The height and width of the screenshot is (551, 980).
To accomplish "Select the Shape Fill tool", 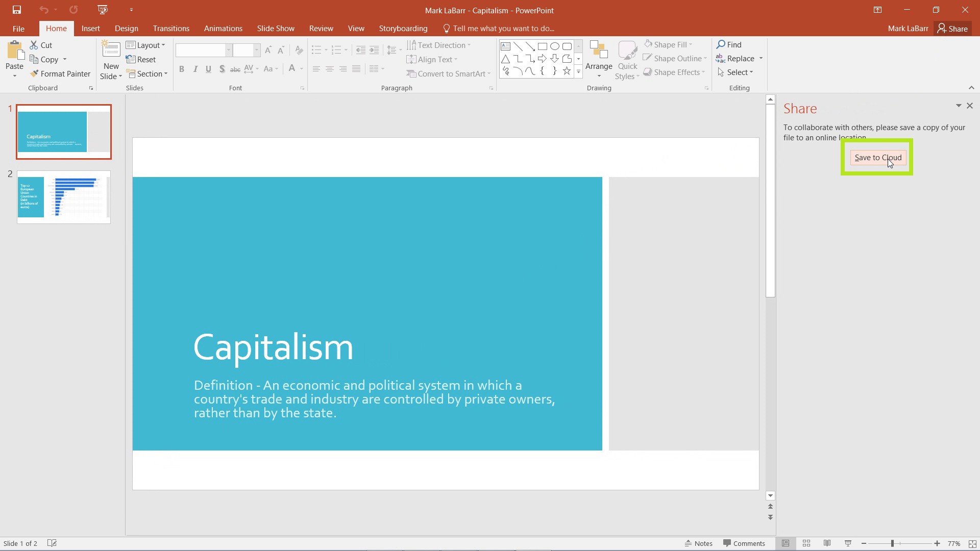I will [669, 44].
